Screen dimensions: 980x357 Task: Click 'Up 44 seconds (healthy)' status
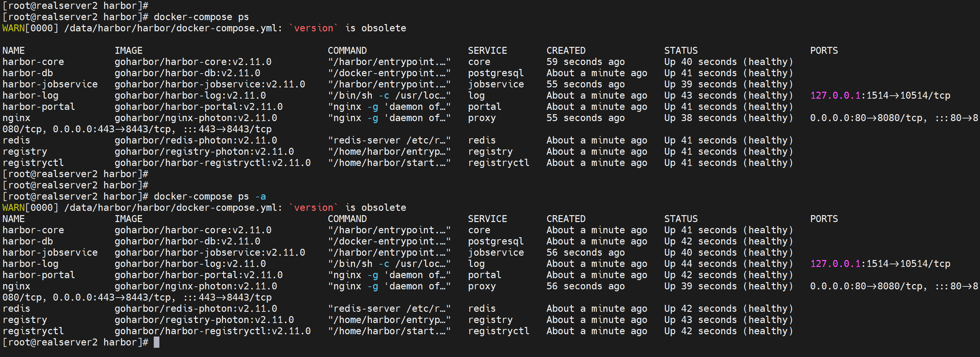point(728,264)
